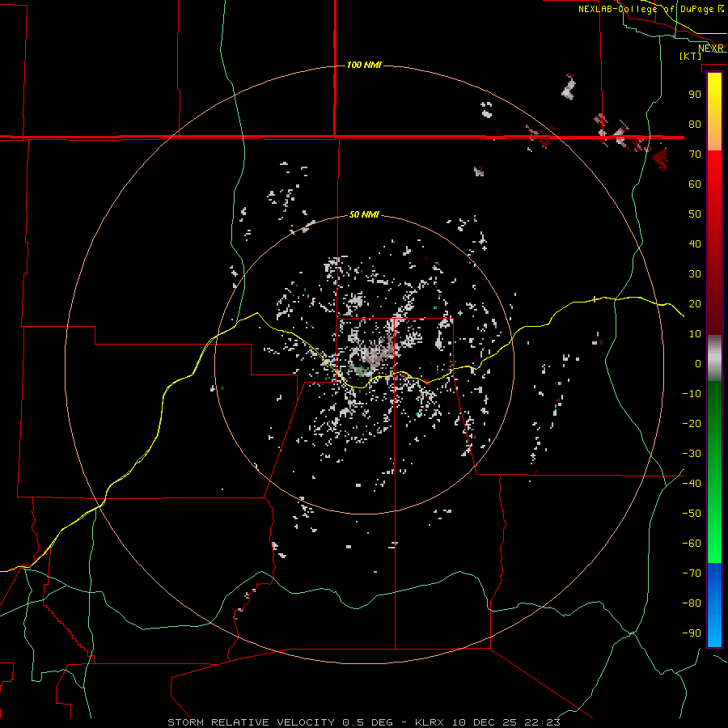Click the 80 value on the color scale
Image resolution: width=728 pixels, height=728 pixels.
[x=695, y=124]
